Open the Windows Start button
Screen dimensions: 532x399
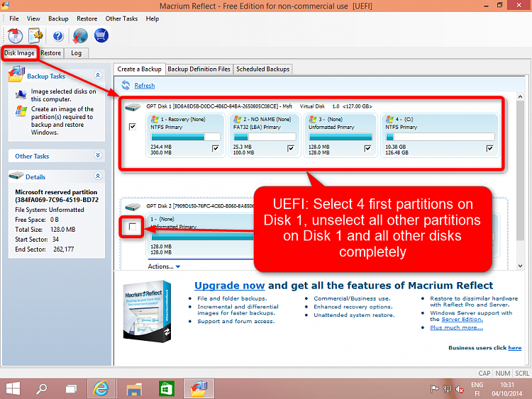[13, 388]
